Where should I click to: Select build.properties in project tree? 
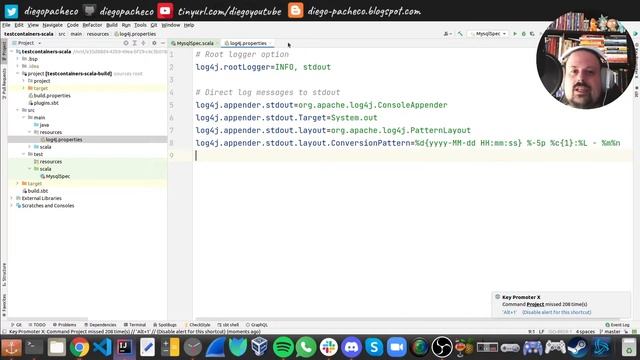point(49,96)
